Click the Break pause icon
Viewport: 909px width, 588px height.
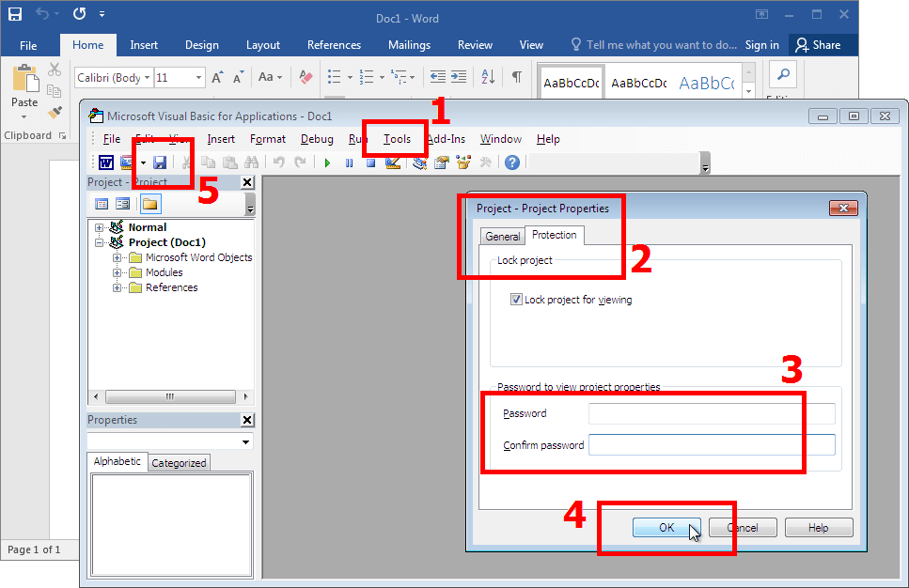(350, 162)
